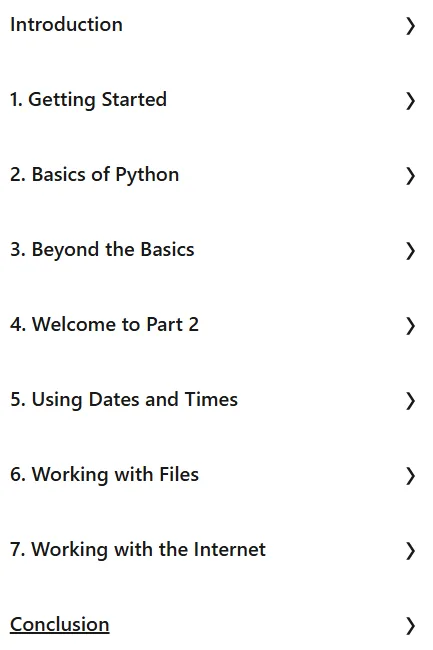Viewport: 433px width, 650px height.
Task: Click the blank area in the Conclusion row
Action: [x=257, y=626]
